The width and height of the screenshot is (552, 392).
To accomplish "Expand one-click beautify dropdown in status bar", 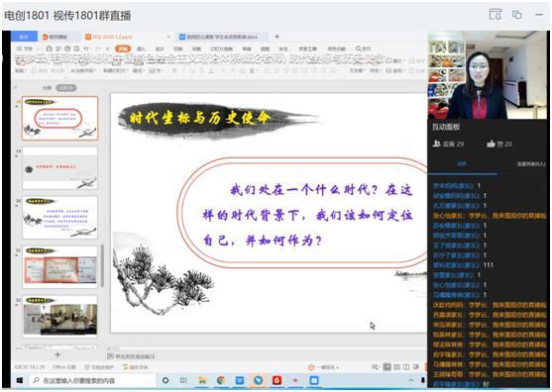I will 323,367.
